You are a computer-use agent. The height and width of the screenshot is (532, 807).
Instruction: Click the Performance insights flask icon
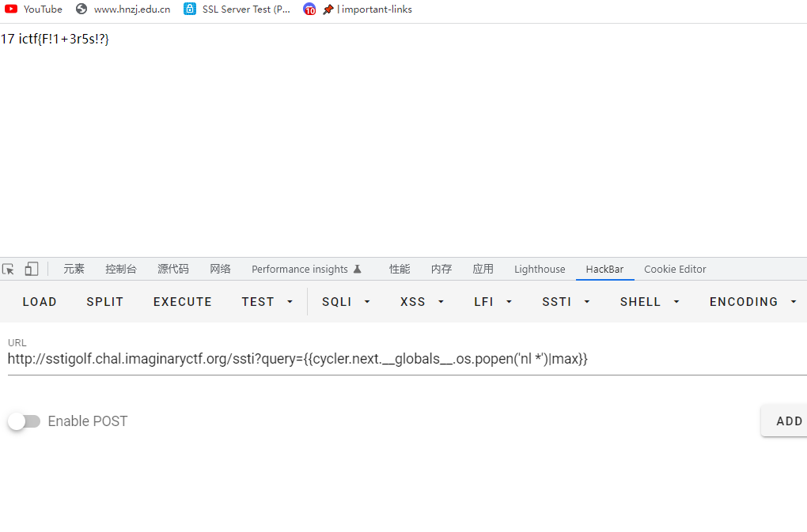coord(358,269)
